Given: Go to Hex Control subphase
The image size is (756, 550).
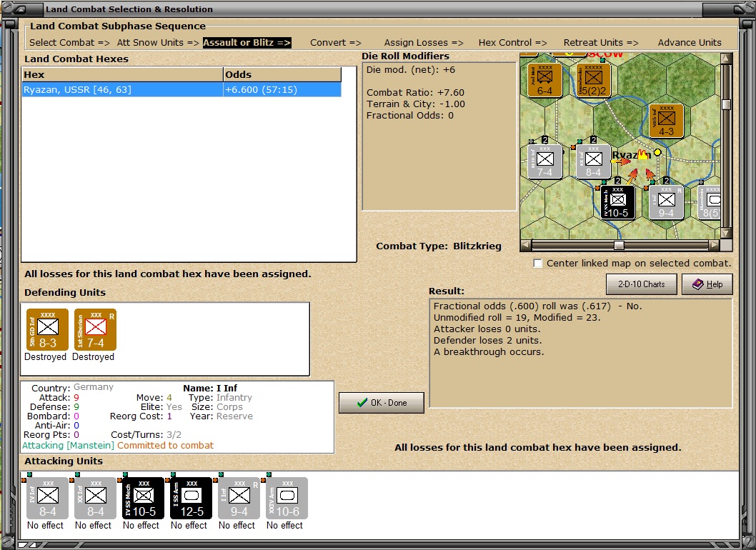Looking at the screenshot, I should (x=512, y=42).
